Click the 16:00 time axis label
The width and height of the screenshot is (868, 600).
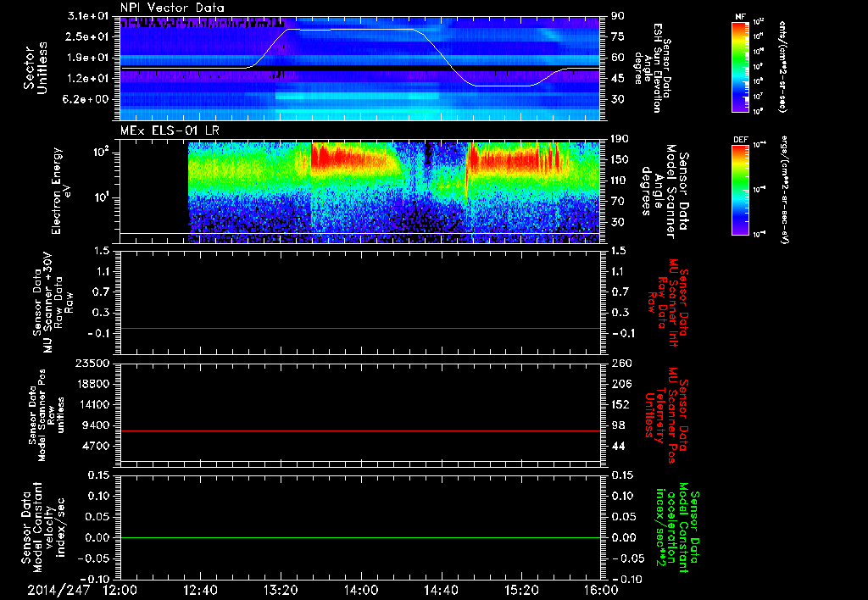[x=601, y=590]
